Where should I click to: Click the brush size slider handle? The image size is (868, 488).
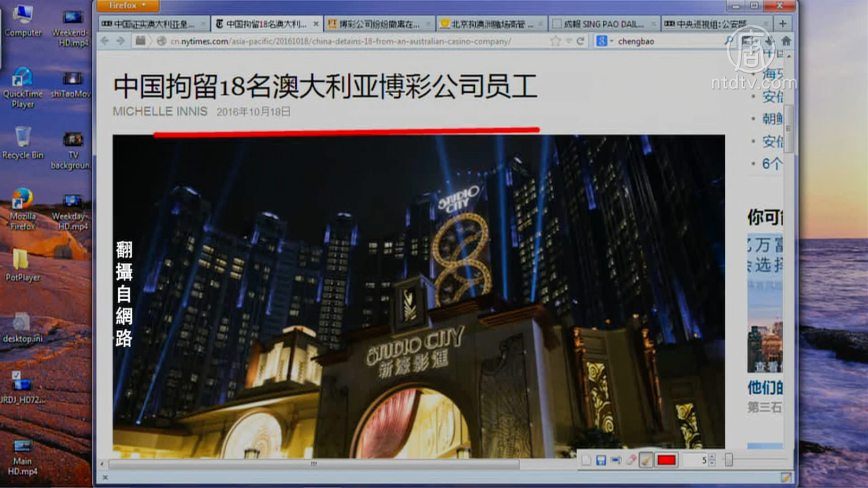[x=729, y=460]
